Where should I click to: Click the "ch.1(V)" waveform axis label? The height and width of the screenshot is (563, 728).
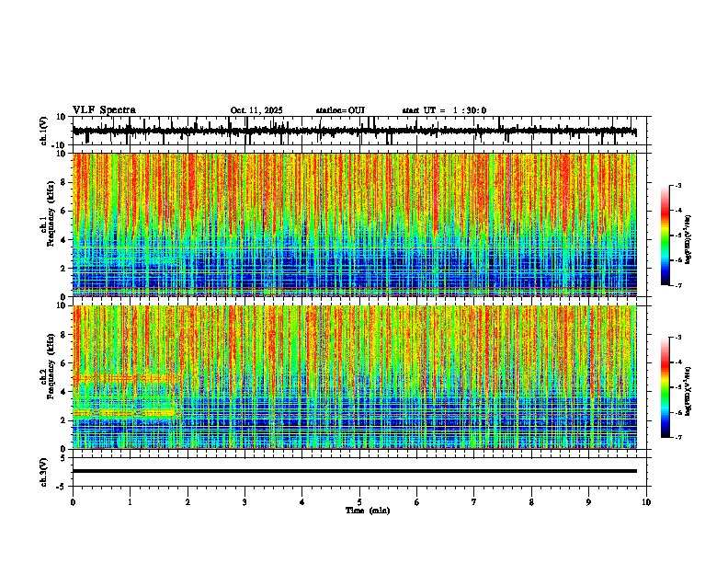point(43,131)
